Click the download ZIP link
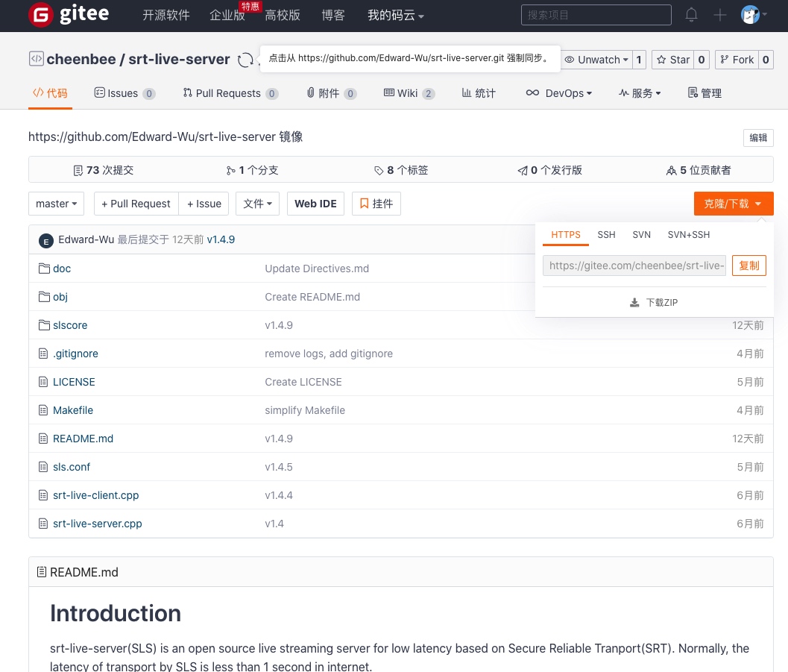Image resolution: width=788 pixels, height=672 pixels. [x=654, y=302]
